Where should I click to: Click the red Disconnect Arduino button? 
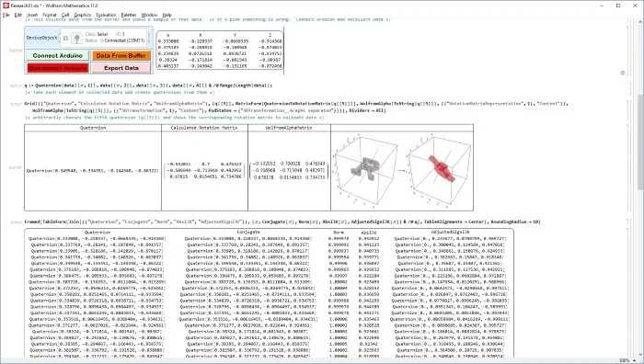pyautogui.click(x=57, y=68)
